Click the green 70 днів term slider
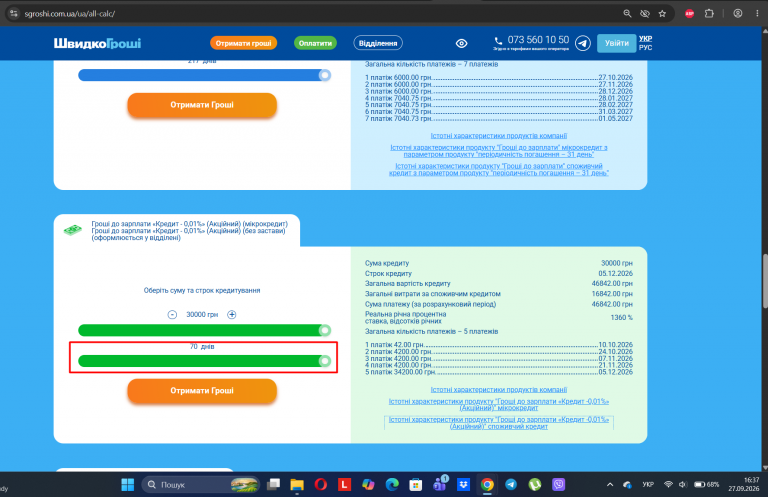Screen dimensions: 768x497 pyautogui.click(x=204, y=361)
